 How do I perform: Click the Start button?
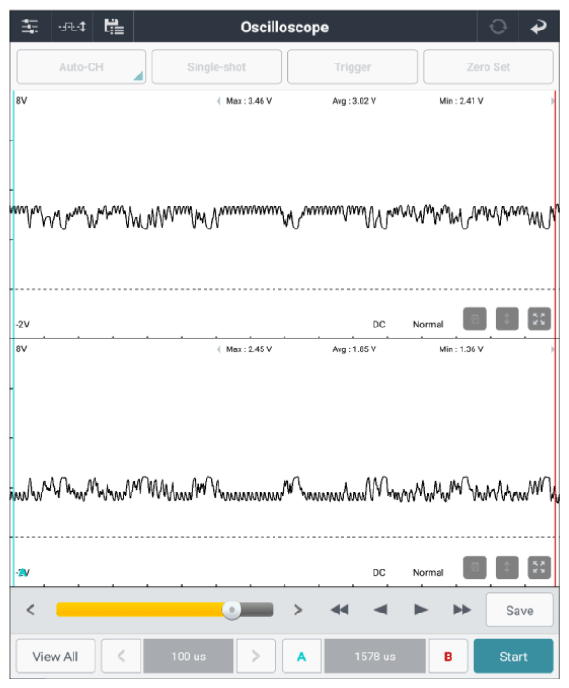513,656
